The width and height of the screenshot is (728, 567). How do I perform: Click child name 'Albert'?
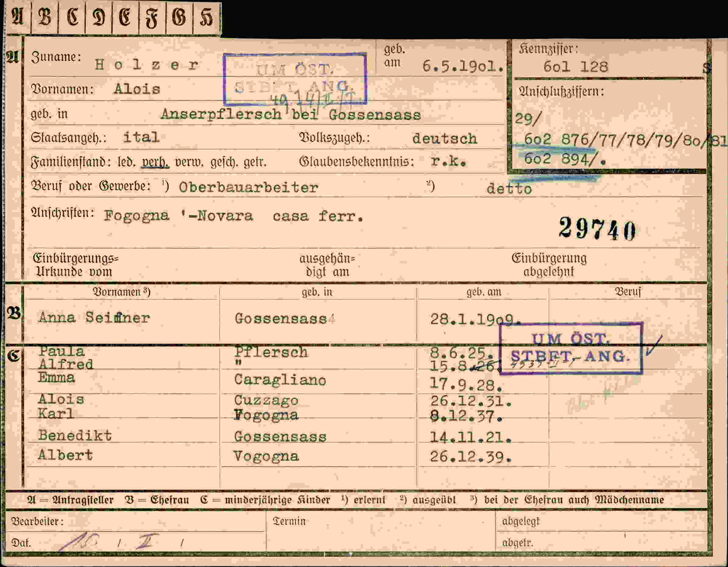pos(65,455)
